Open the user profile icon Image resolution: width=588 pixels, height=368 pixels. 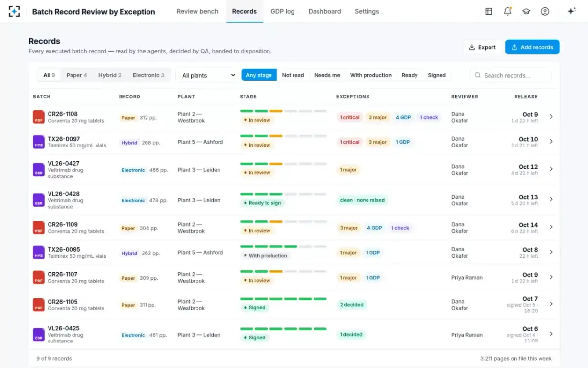pos(545,11)
